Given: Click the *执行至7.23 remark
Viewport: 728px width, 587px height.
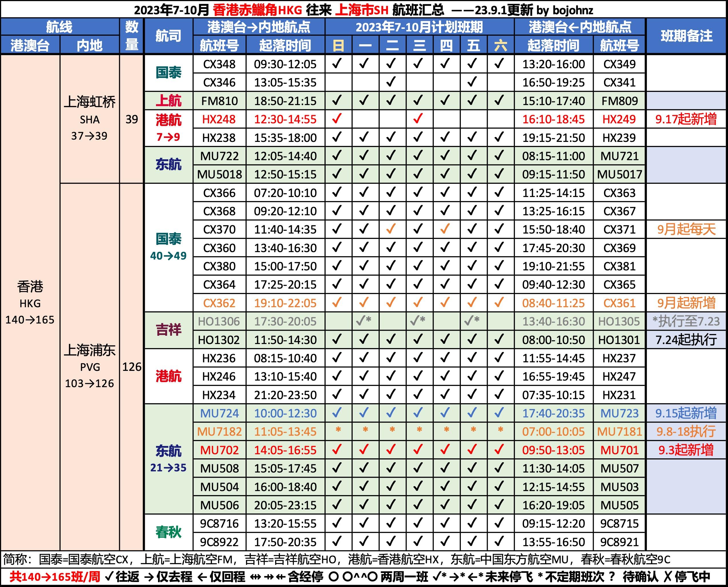Looking at the screenshot, I should pyautogui.click(x=686, y=321).
